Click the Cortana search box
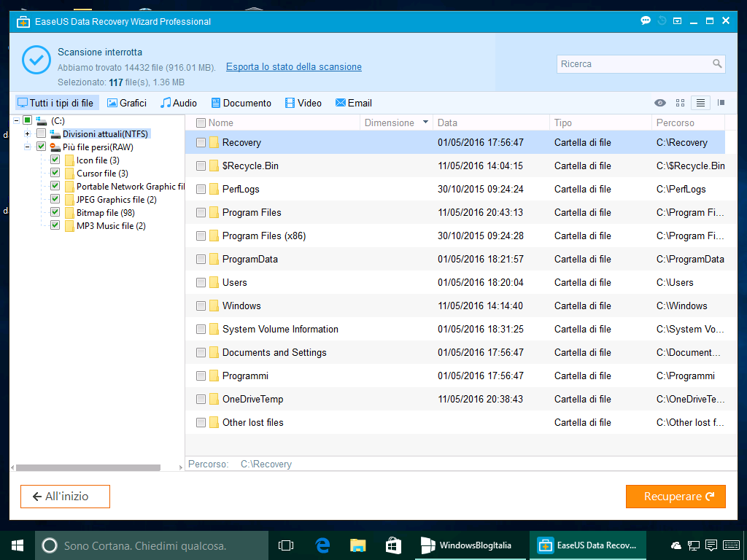747x560 pixels. pos(152,545)
